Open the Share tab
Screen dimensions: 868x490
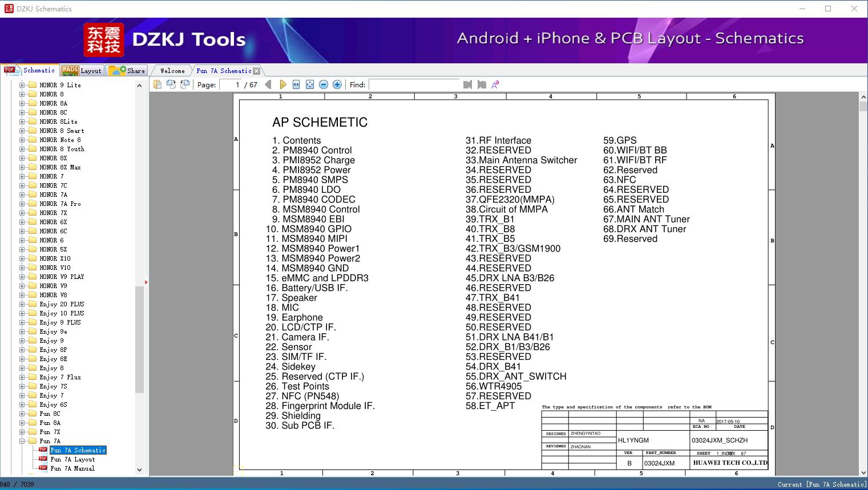127,71
